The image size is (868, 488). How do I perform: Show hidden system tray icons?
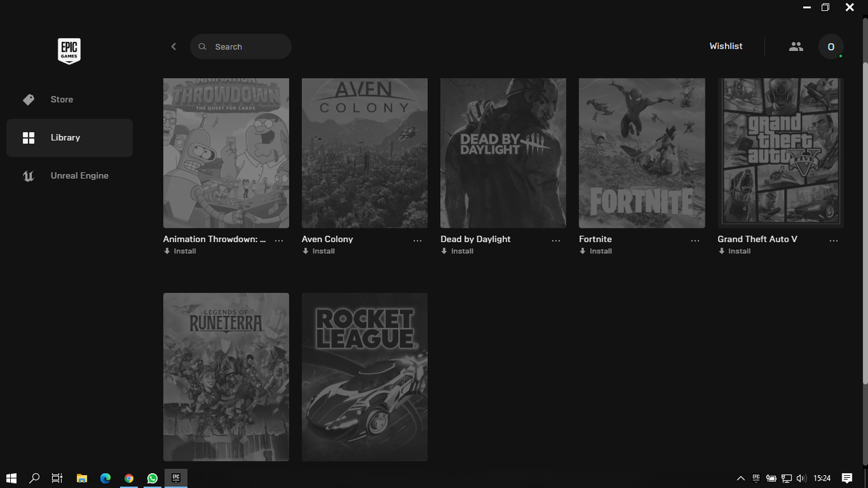[741, 478]
